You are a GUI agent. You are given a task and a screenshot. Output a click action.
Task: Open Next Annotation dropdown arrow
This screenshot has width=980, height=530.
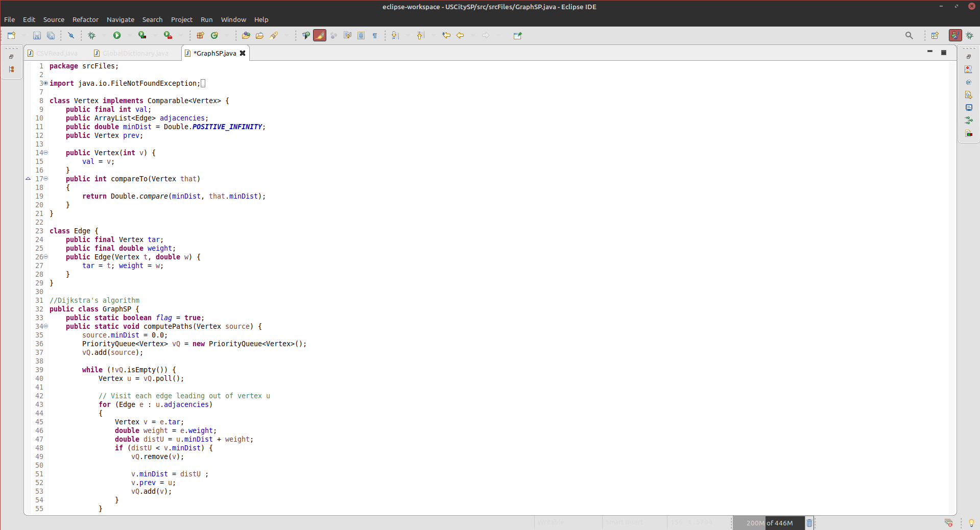[407, 35]
